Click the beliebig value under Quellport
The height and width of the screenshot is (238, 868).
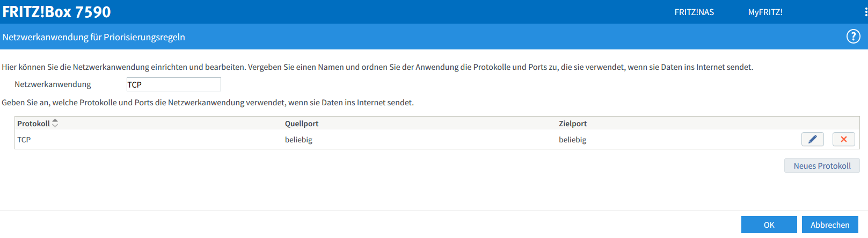(298, 140)
